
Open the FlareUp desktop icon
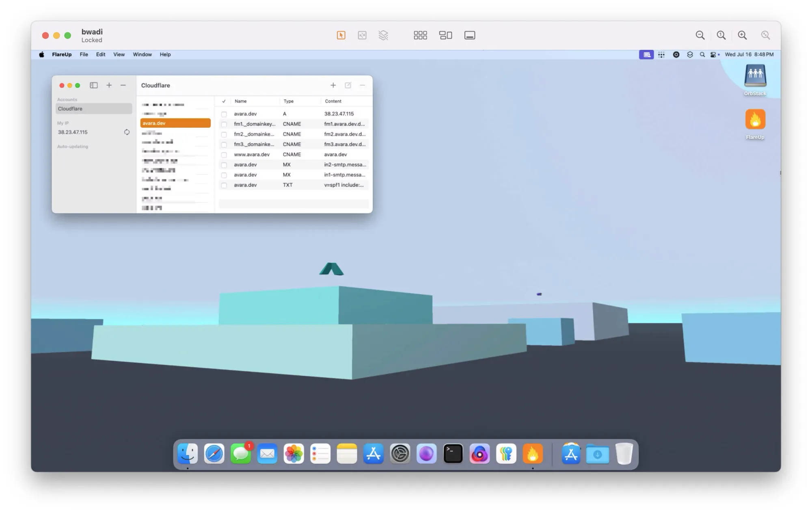pos(755,124)
